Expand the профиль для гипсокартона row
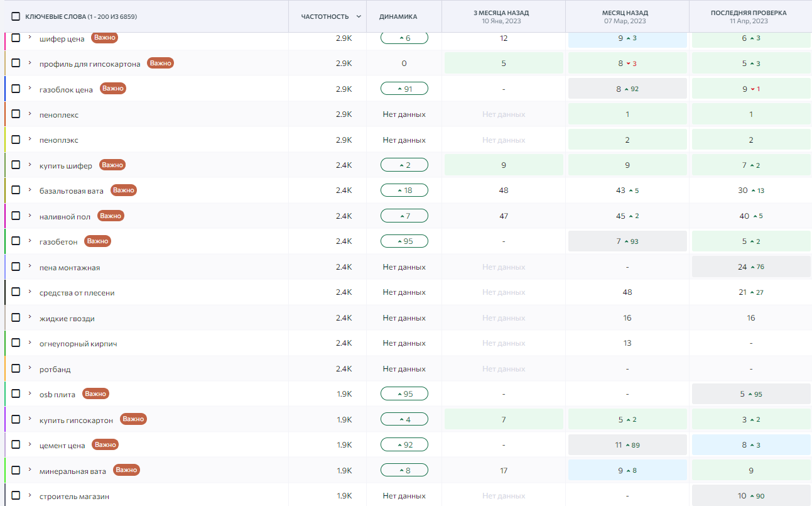812x506 pixels. 30,63
